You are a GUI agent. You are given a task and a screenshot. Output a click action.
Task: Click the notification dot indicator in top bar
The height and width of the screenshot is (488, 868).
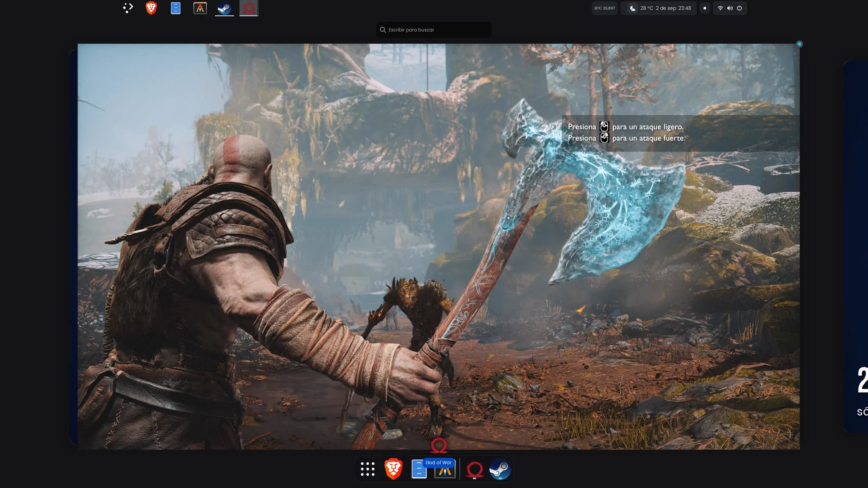click(x=705, y=8)
